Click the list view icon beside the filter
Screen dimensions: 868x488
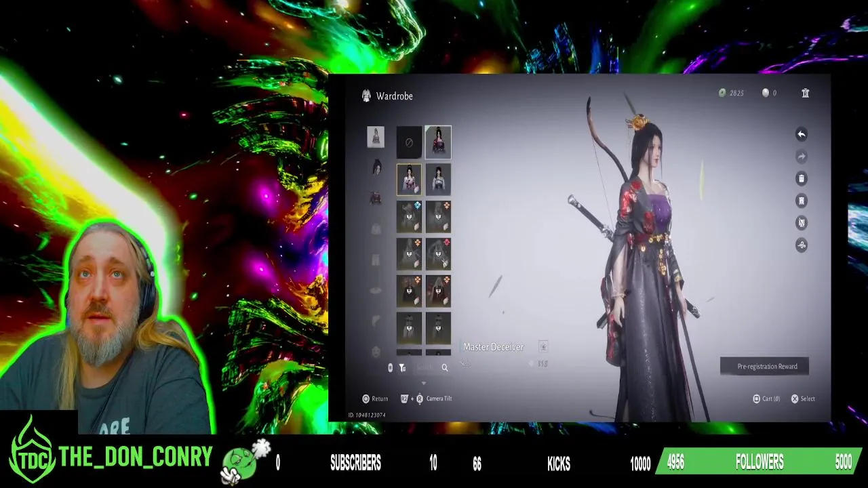[390, 367]
